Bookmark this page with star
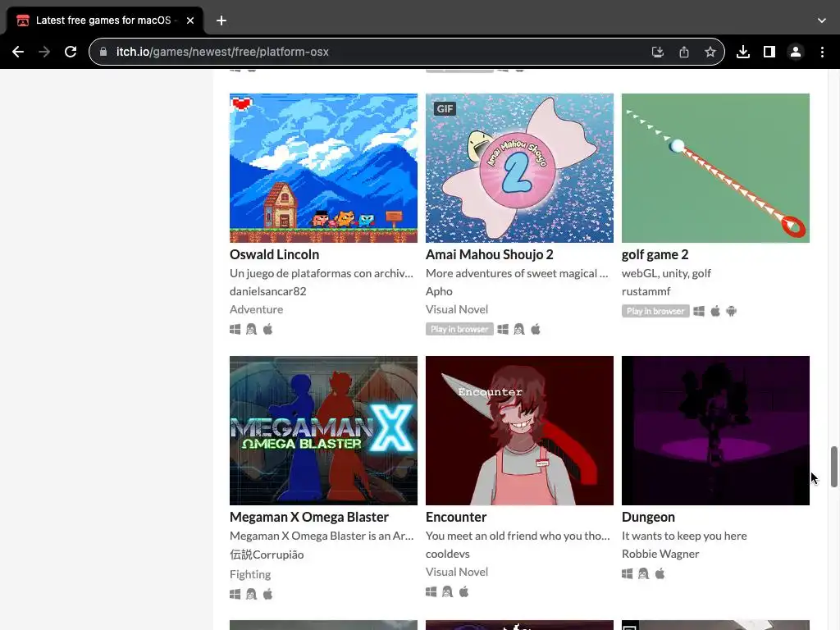 pos(710,52)
